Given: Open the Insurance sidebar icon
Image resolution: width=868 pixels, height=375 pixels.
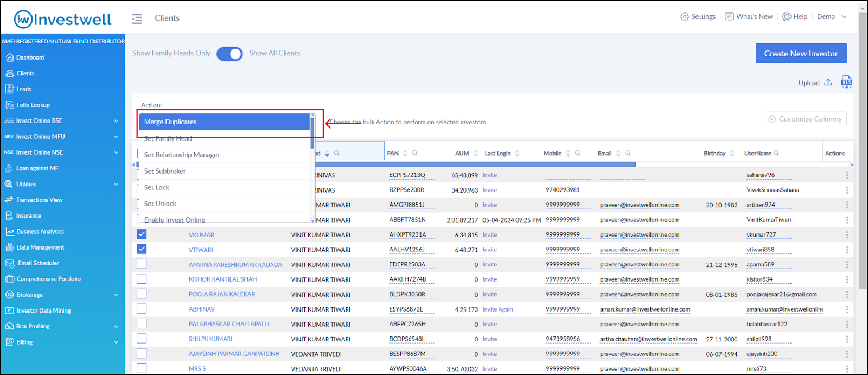Looking at the screenshot, I should point(9,215).
